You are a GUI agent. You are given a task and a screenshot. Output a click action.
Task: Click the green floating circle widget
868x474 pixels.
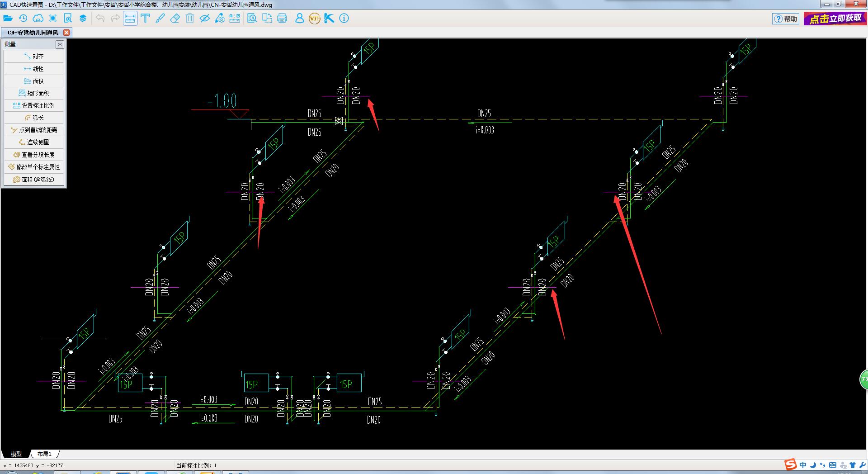click(x=863, y=379)
